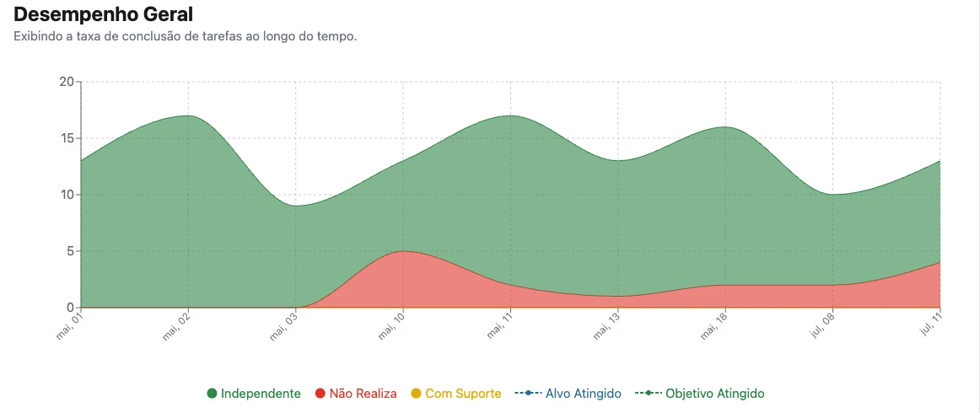Hide the Objetivo Atingido line via legend text
Screen dimensions: 980x413
[715, 394]
